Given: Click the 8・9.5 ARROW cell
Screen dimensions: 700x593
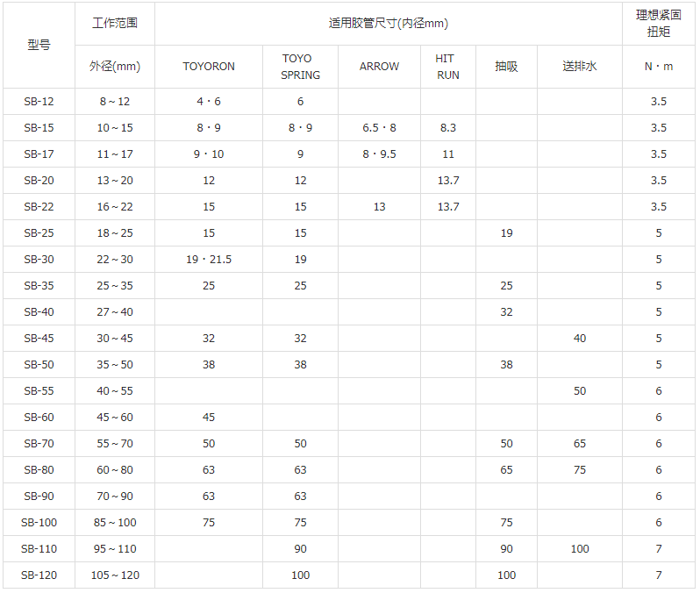Looking at the screenshot, I should (x=380, y=154).
